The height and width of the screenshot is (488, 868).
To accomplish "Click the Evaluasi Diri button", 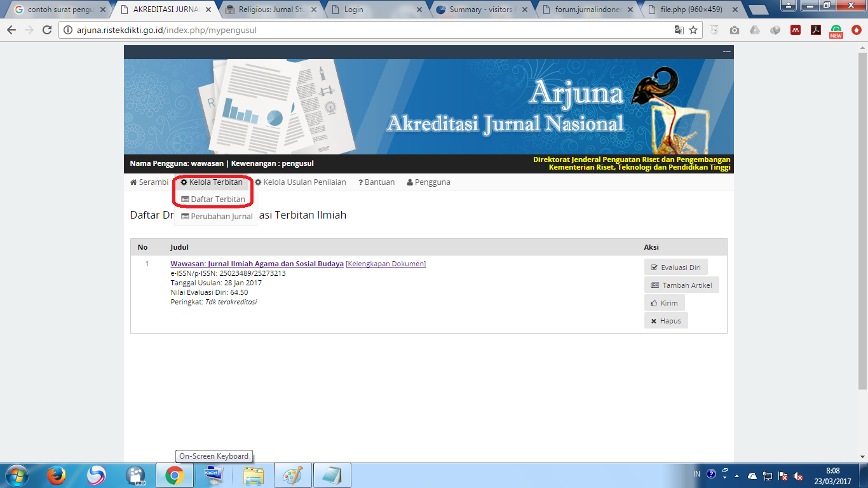I will coord(675,268).
